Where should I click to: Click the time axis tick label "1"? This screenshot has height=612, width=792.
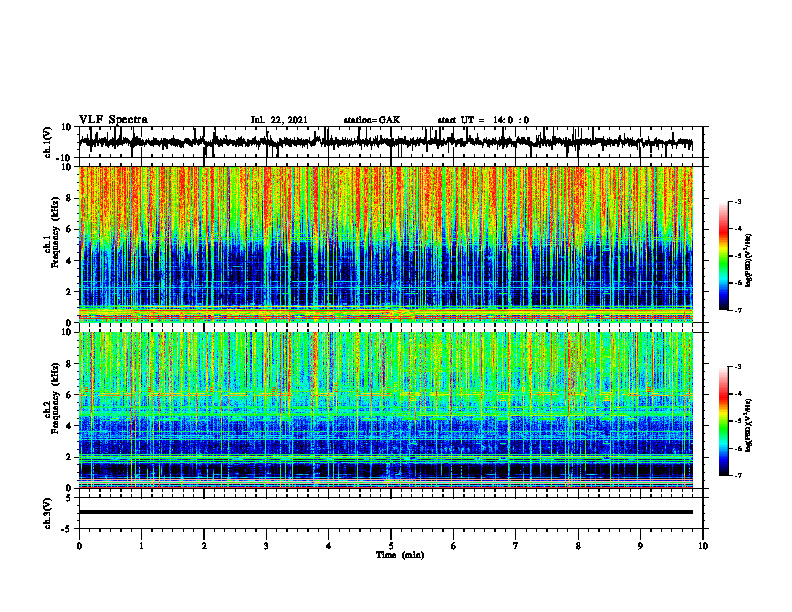pos(141,546)
